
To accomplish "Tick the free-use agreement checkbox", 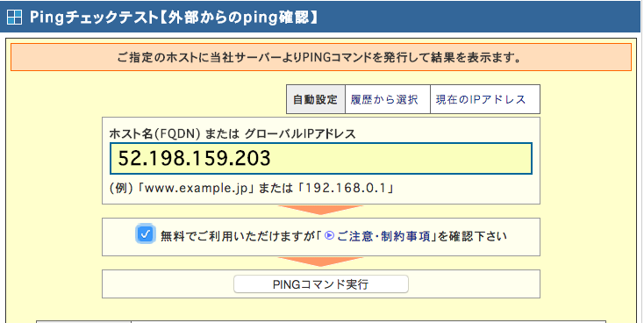I will 146,234.
